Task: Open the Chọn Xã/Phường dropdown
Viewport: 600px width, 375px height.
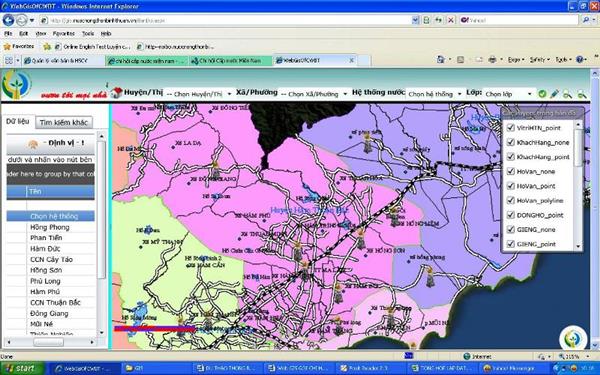Action: pos(313,94)
